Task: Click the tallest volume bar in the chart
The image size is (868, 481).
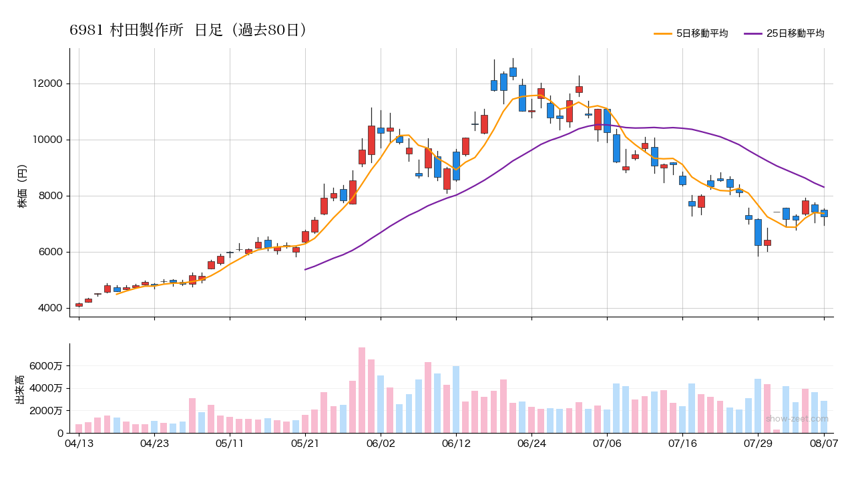Action: pos(362,390)
